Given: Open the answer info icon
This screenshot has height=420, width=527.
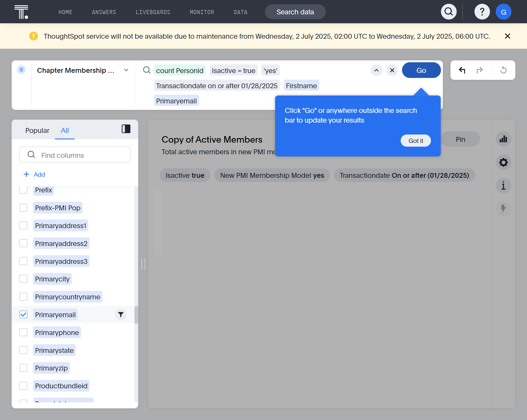Looking at the screenshot, I should click(503, 186).
